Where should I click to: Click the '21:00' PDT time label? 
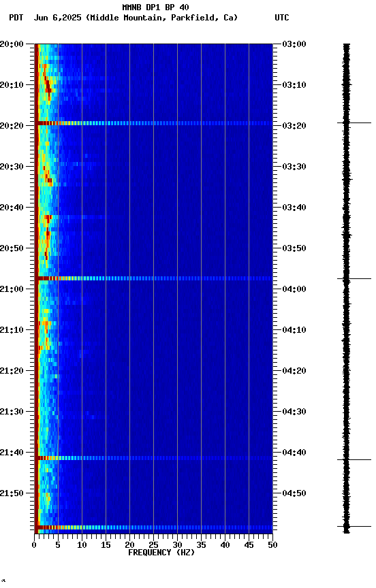click(12, 289)
